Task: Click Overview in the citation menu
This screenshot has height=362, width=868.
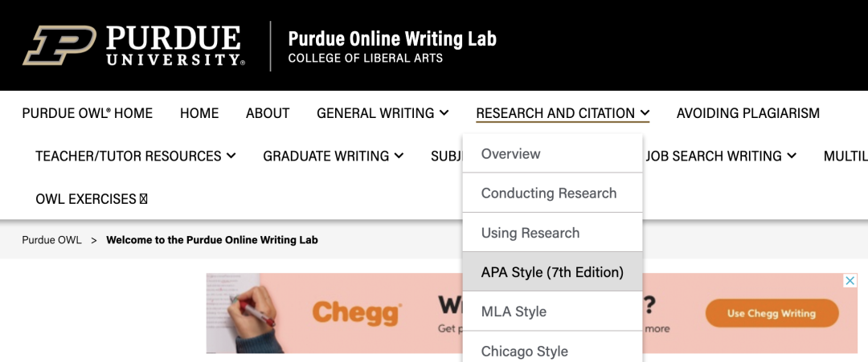Action: (x=552, y=153)
